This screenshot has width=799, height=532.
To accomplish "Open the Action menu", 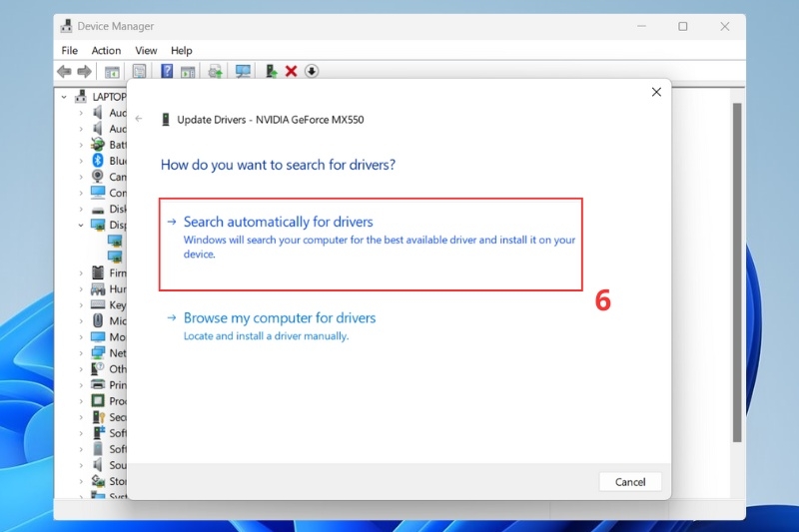I will pos(106,50).
